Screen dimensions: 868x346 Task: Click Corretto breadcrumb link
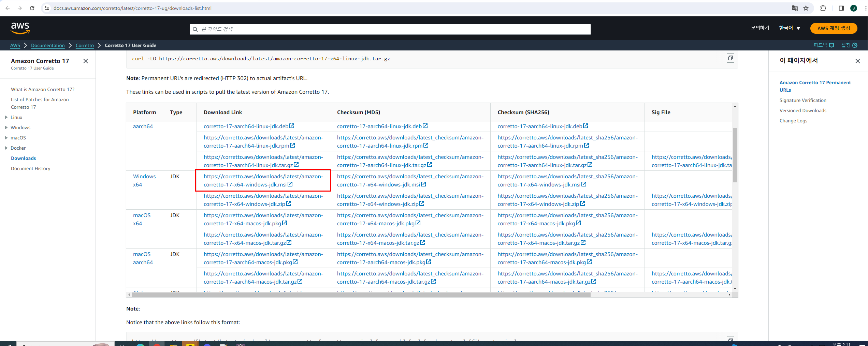(x=85, y=45)
